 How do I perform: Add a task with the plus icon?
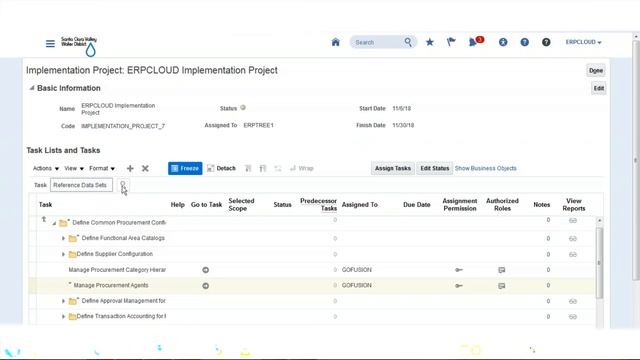pyautogui.click(x=130, y=168)
